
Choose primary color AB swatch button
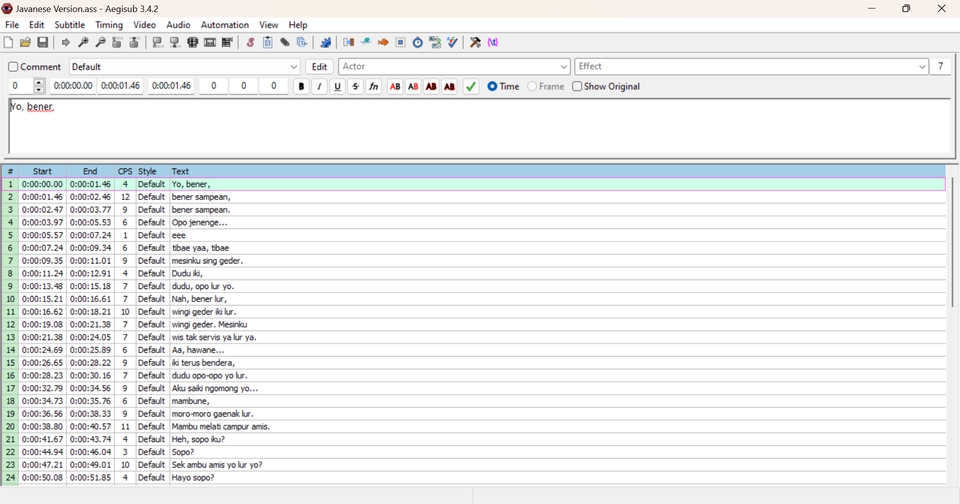tap(395, 87)
